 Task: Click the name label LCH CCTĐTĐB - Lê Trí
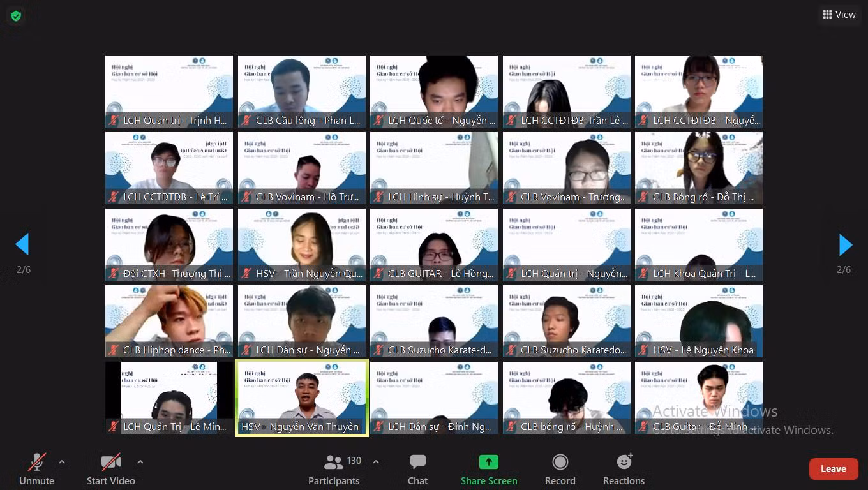(176, 197)
